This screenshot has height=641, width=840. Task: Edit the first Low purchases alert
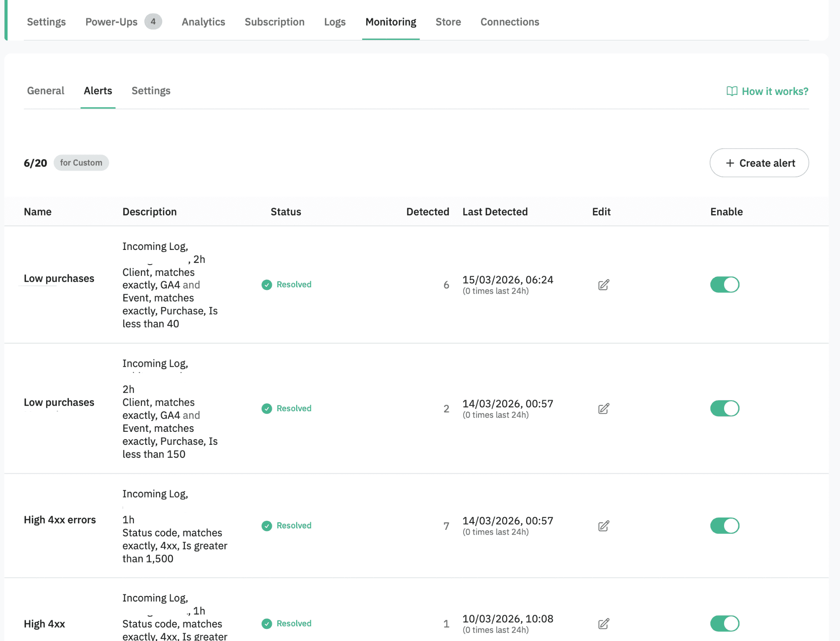[604, 284]
